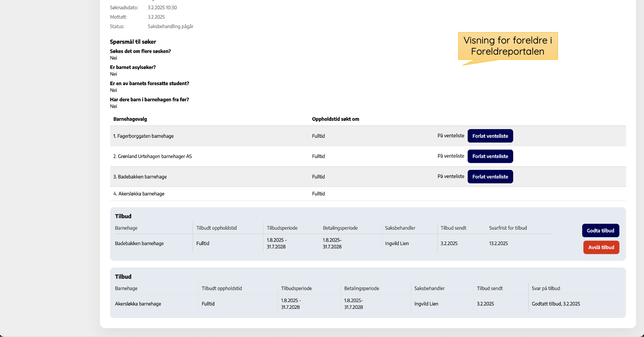
Task: Click the Barnehagevalg column header
Action: (130, 119)
